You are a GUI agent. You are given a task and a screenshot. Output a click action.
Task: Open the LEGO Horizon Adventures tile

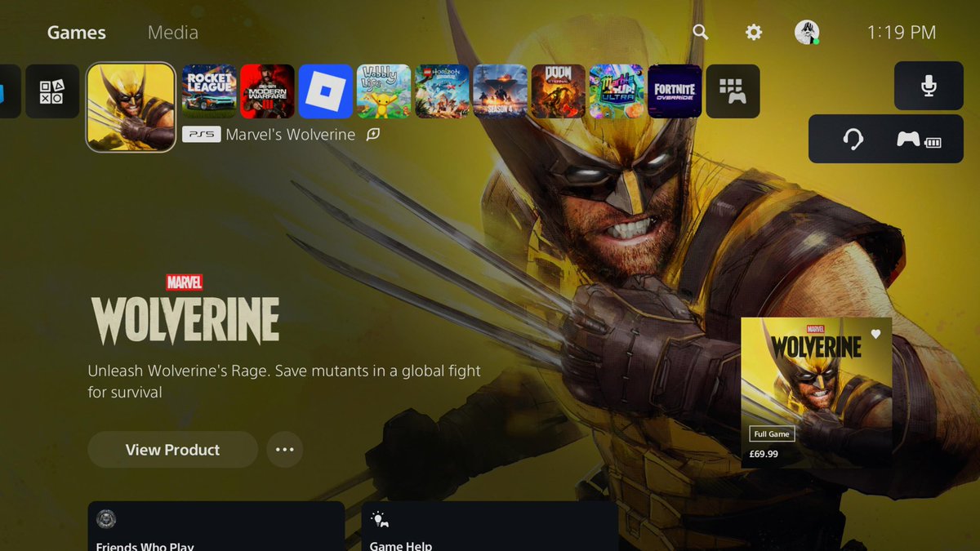point(442,91)
